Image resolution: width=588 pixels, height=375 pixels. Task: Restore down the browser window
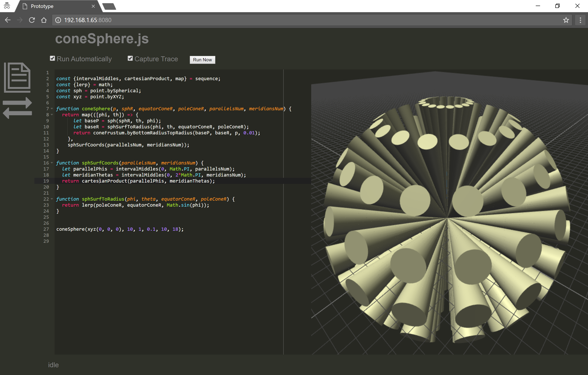(x=557, y=6)
